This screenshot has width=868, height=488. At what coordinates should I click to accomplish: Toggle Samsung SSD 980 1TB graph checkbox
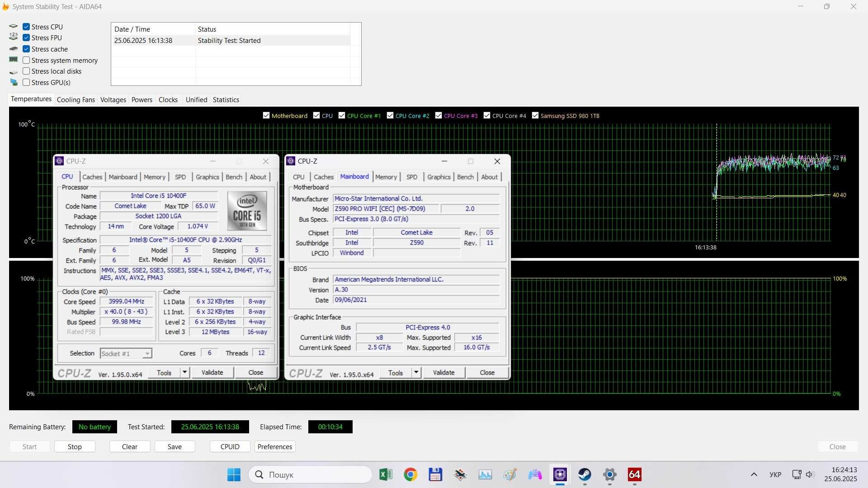click(x=535, y=115)
